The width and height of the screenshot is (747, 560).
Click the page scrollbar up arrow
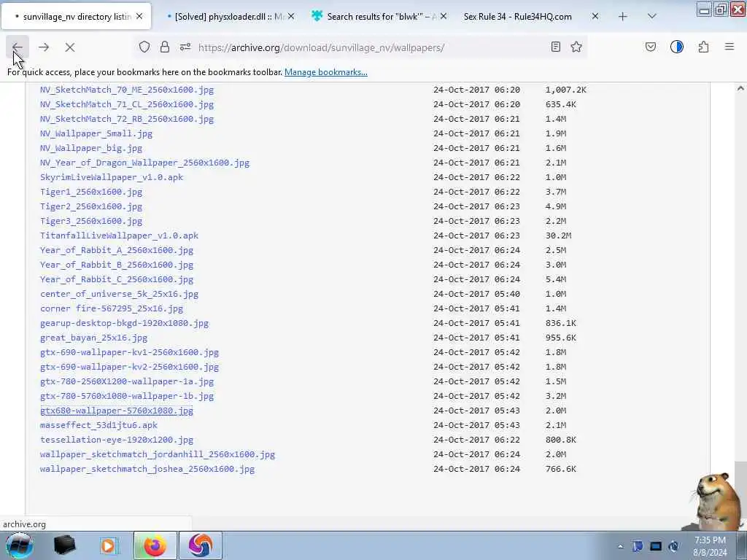point(740,88)
